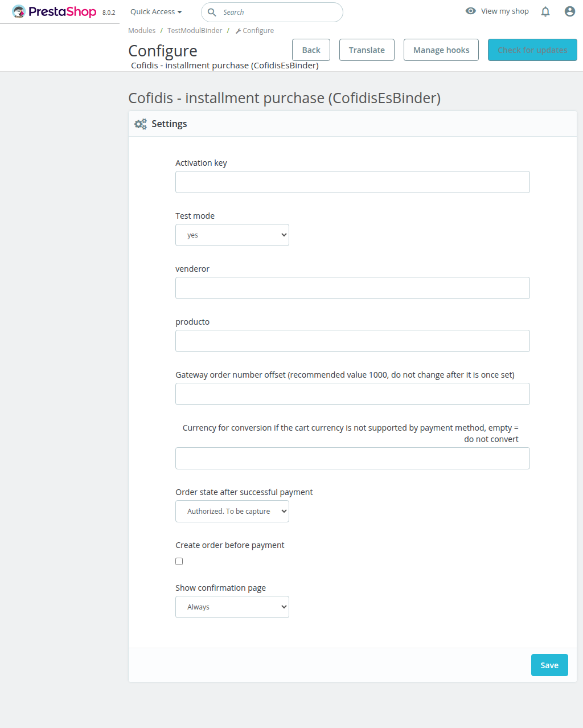
Task: Go to Modules breadcrumb
Action: [x=142, y=31]
